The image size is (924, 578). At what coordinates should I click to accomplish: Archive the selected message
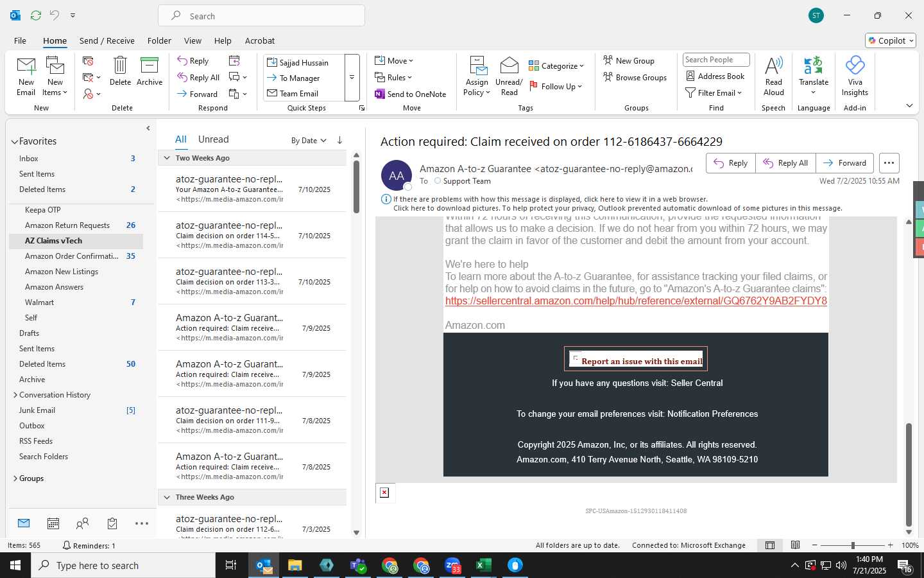pos(150,71)
